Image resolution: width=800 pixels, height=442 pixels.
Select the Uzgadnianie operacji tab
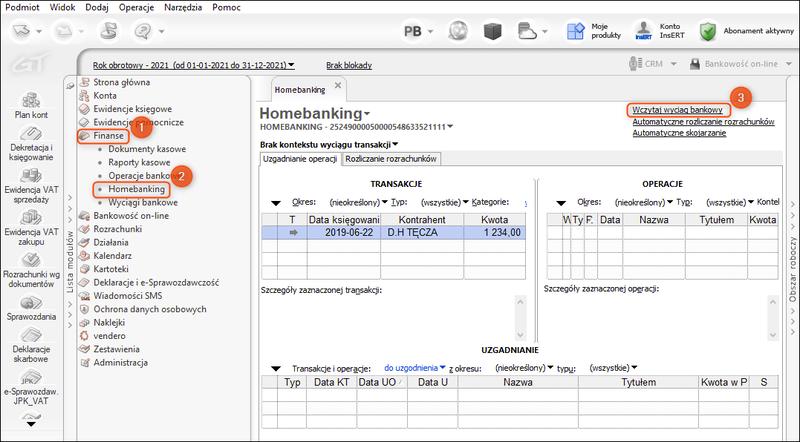point(299,159)
